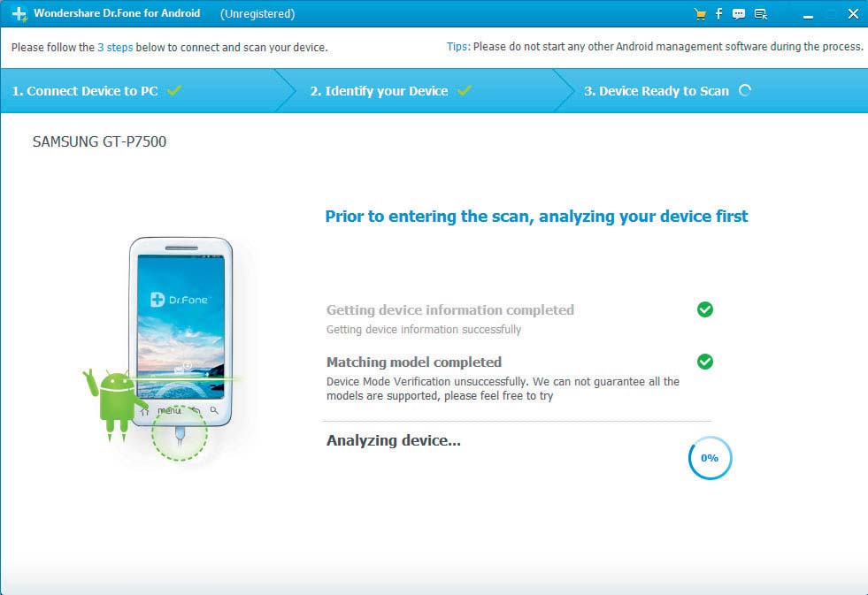Click the 'Tips:' blue label
Screen dimensions: 868x595
pyautogui.click(x=458, y=47)
